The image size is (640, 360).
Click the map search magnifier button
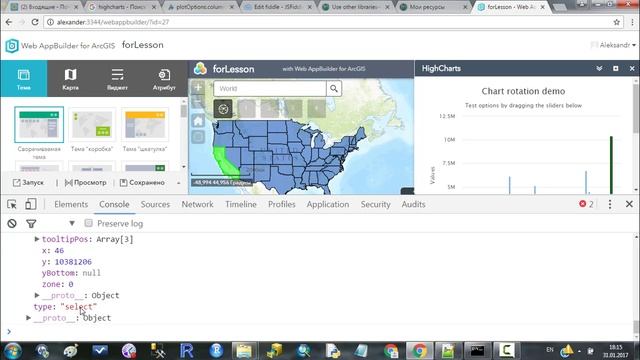point(334,89)
